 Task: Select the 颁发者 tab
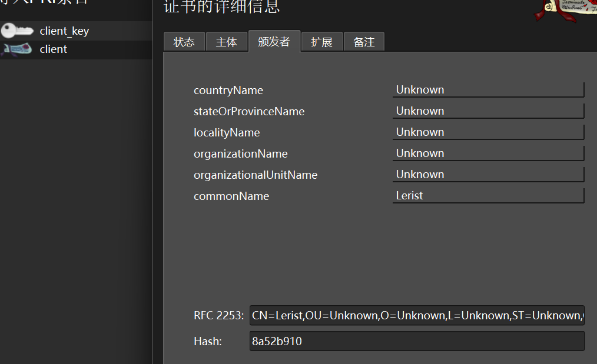(274, 41)
